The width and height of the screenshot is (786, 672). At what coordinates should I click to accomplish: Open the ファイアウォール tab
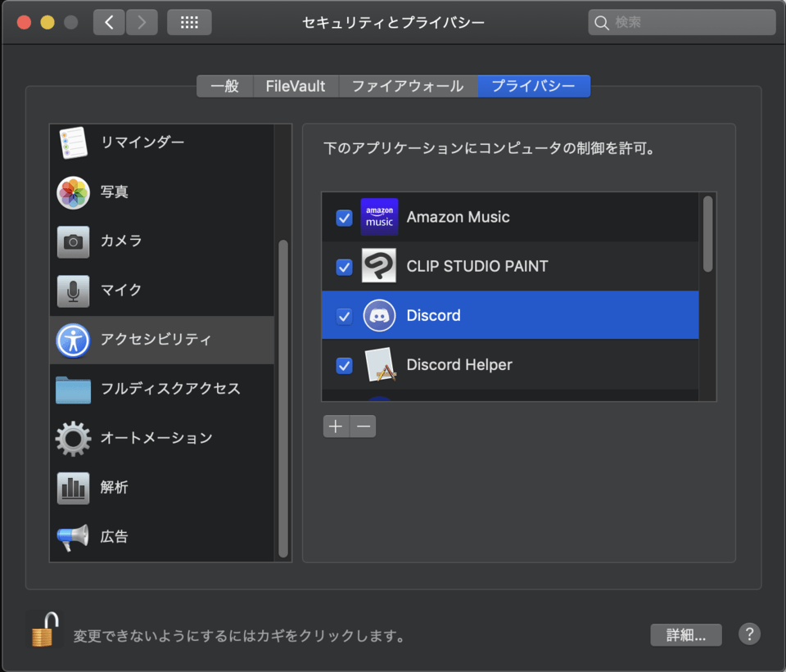click(x=408, y=87)
